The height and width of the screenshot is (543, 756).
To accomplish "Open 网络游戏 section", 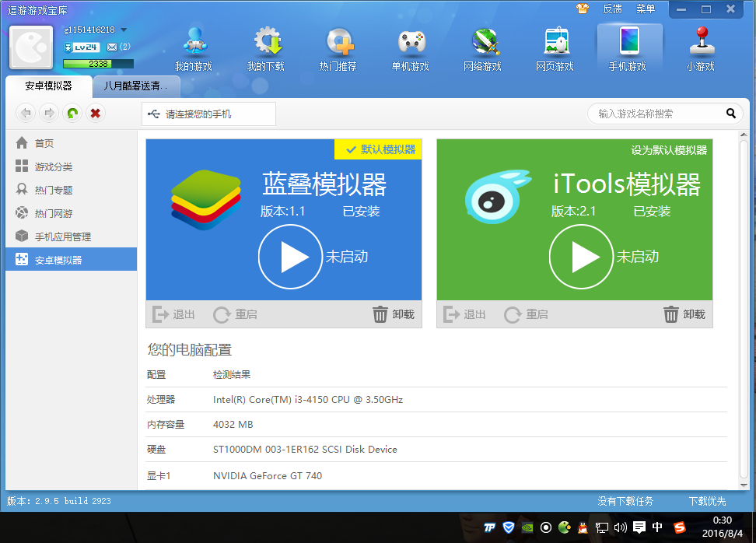I will 483,50.
